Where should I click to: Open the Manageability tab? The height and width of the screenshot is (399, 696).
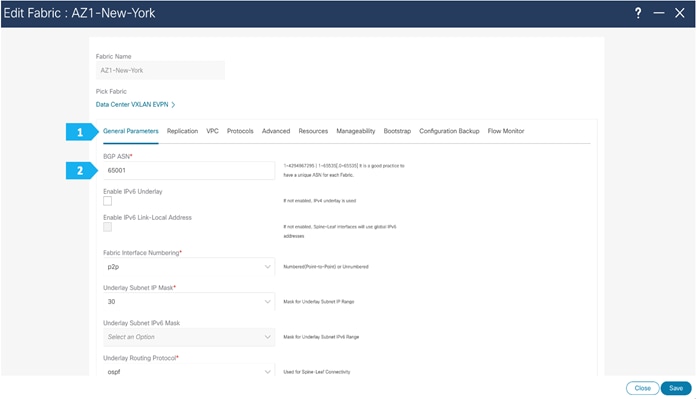(356, 131)
